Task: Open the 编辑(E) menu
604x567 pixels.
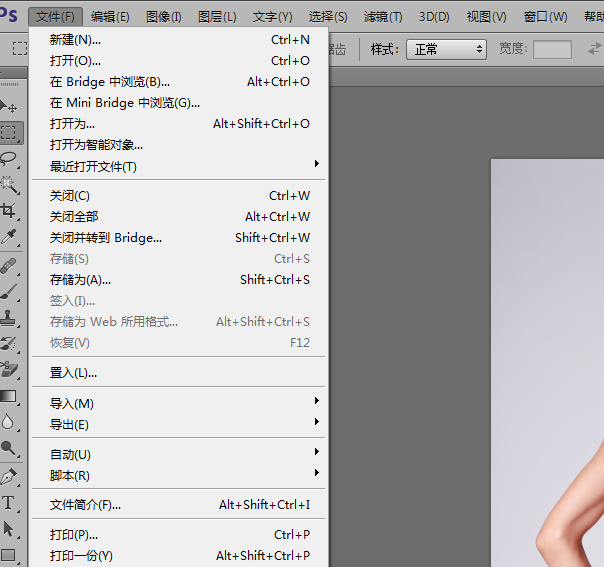Action: coord(110,17)
